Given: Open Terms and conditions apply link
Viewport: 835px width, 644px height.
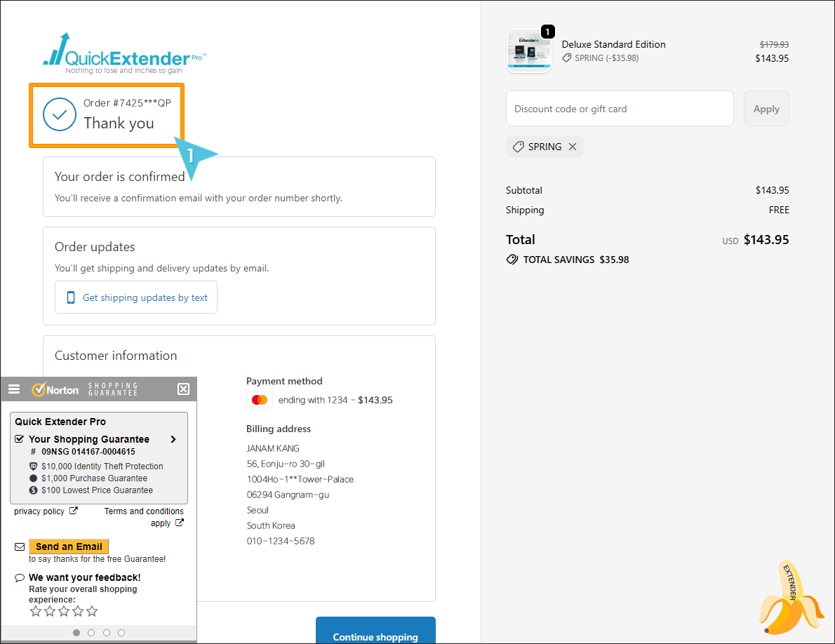Looking at the screenshot, I should pyautogui.click(x=144, y=517).
